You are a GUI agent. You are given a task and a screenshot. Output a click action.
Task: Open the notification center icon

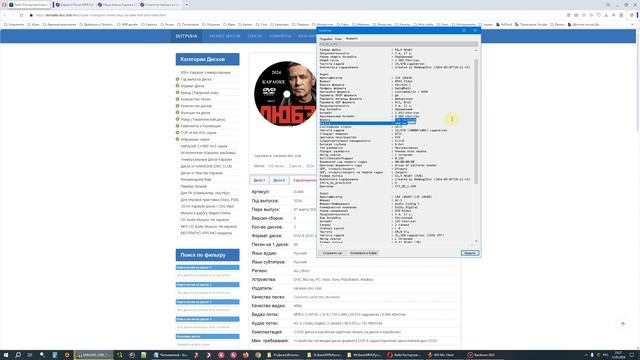tap(632, 355)
